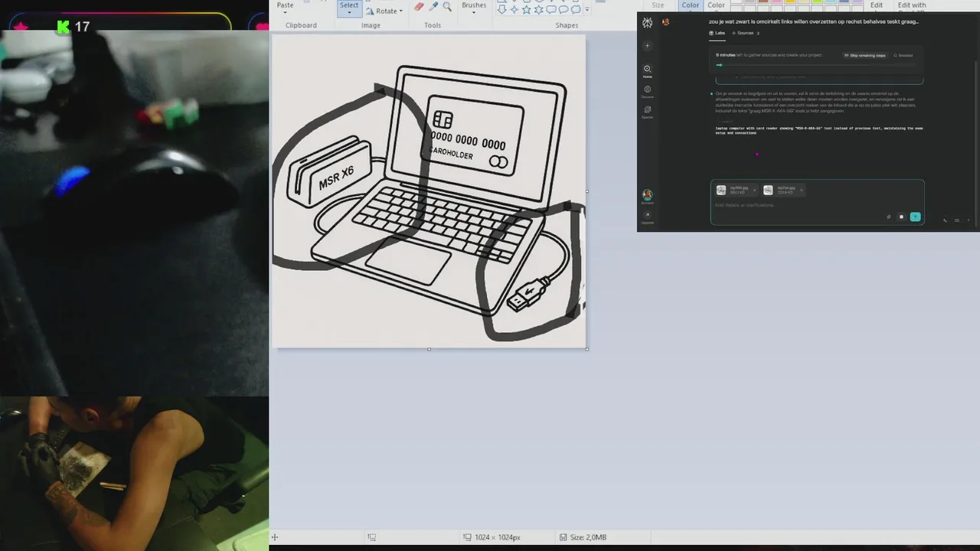This screenshot has height=551, width=980.
Task: Select Color 1 foreground swatch
Action: click(x=691, y=6)
